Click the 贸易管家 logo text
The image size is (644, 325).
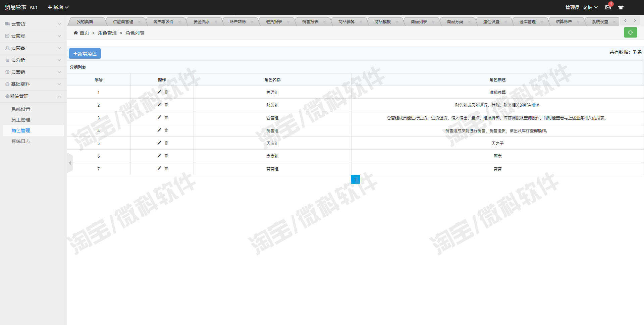point(16,7)
